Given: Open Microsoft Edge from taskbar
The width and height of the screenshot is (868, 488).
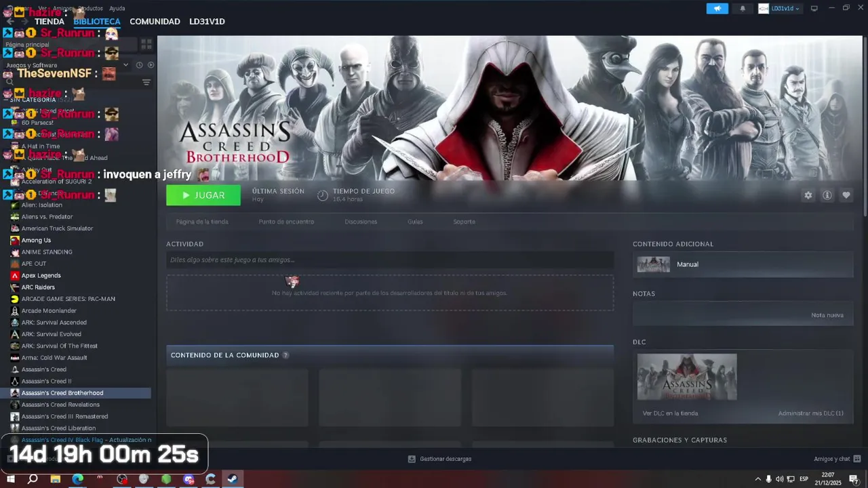Looking at the screenshot, I should pos(78,479).
